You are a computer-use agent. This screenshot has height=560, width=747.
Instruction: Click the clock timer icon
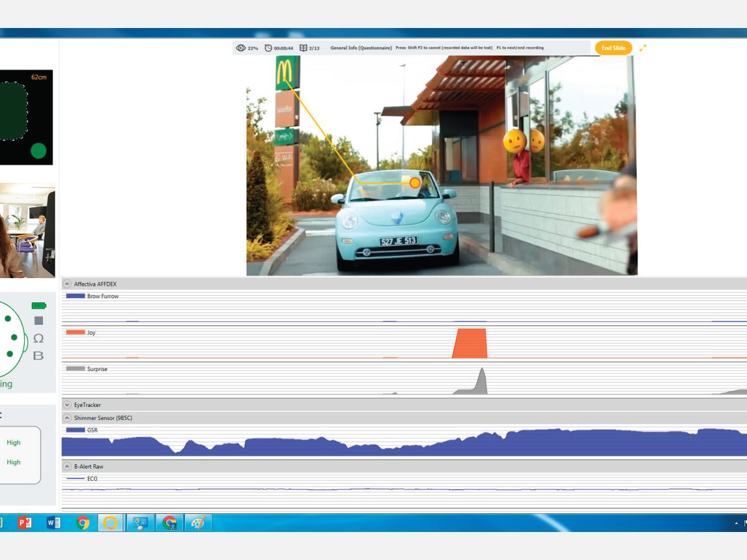268,48
